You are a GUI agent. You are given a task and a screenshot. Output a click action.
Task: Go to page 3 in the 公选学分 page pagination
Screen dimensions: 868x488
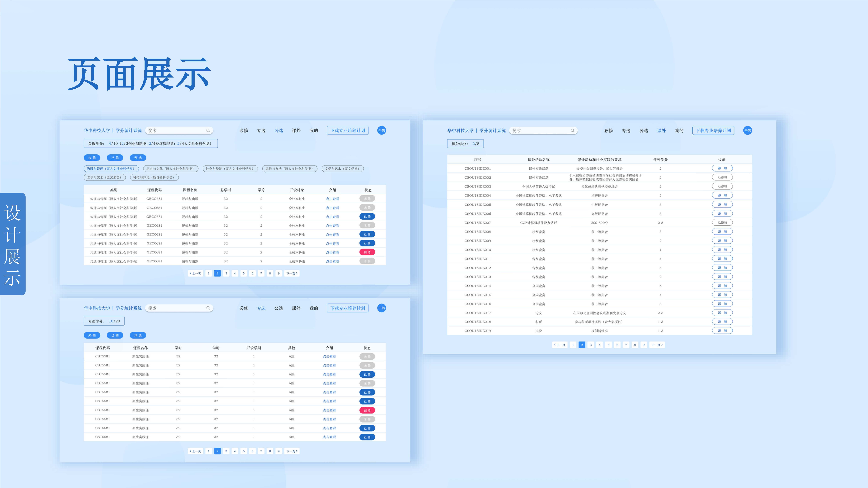226,273
